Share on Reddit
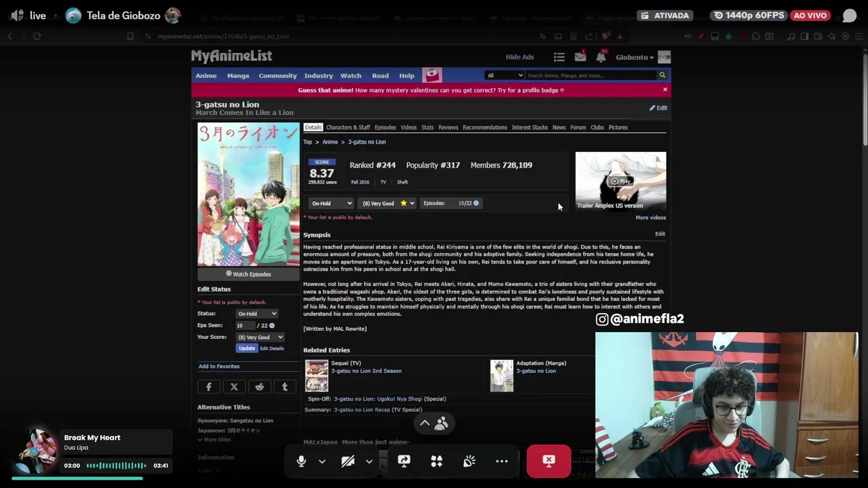Image resolution: width=868 pixels, height=488 pixels. point(259,387)
